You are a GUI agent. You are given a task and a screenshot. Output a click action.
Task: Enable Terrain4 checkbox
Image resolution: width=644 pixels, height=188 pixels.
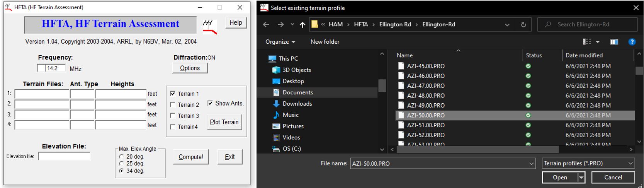(173, 127)
